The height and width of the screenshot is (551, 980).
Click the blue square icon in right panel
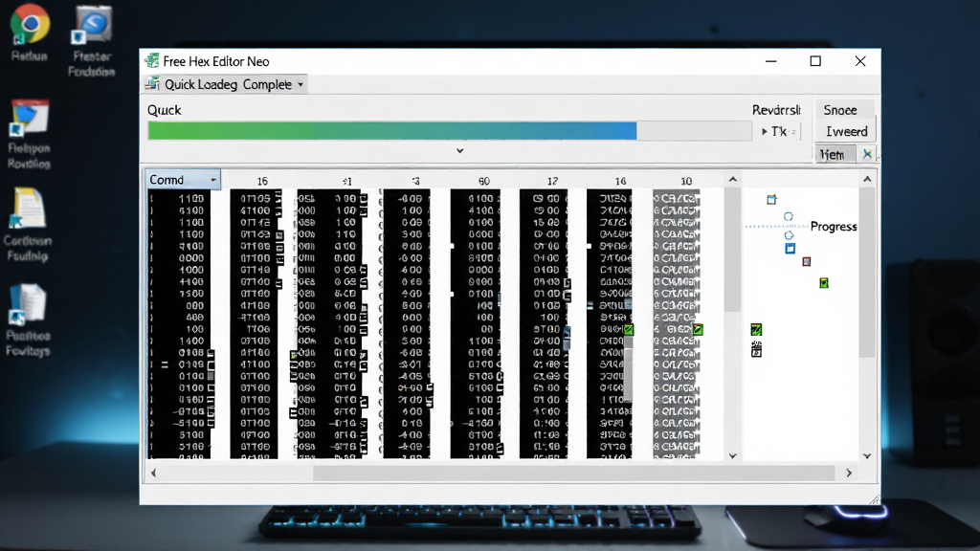click(x=790, y=249)
